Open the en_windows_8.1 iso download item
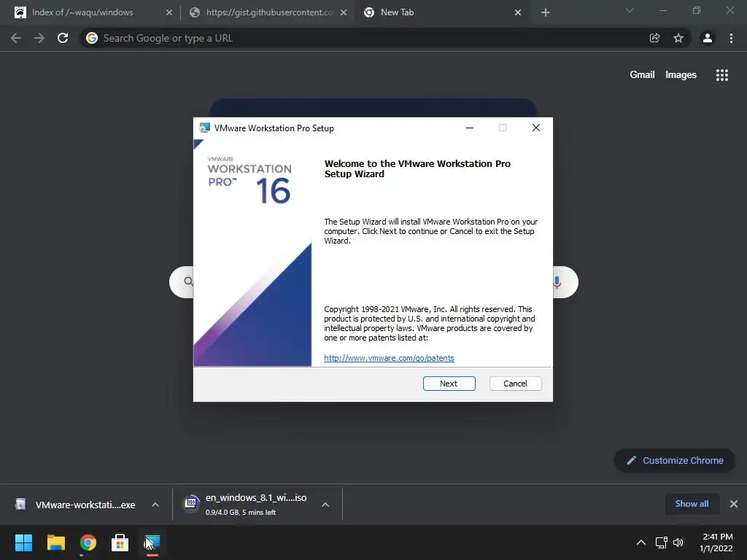747x560 pixels. point(245,505)
